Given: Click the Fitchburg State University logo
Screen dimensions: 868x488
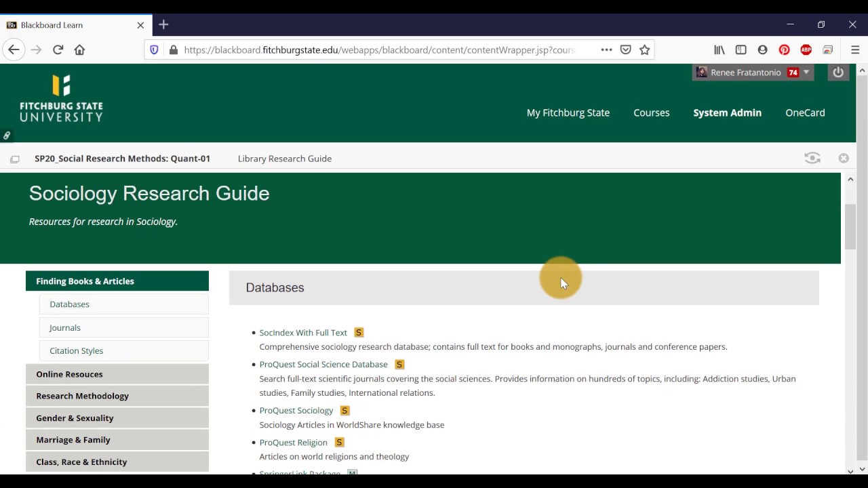Looking at the screenshot, I should [x=61, y=98].
